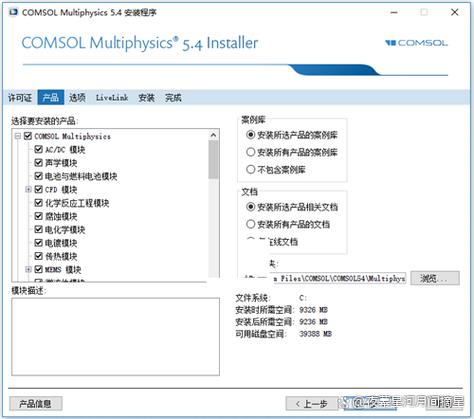The width and height of the screenshot is (474, 419).
Task: Switch to the 完成 tab
Action: coord(173,98)
